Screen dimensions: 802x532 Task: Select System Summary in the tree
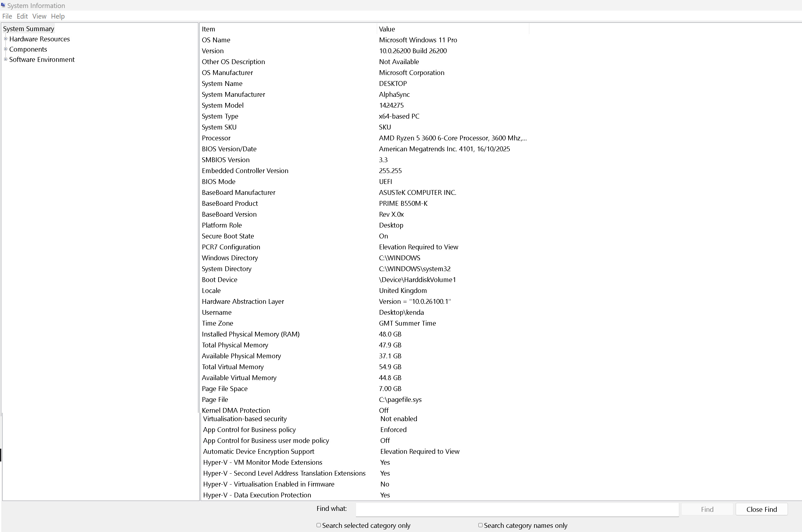pos(29,29)
